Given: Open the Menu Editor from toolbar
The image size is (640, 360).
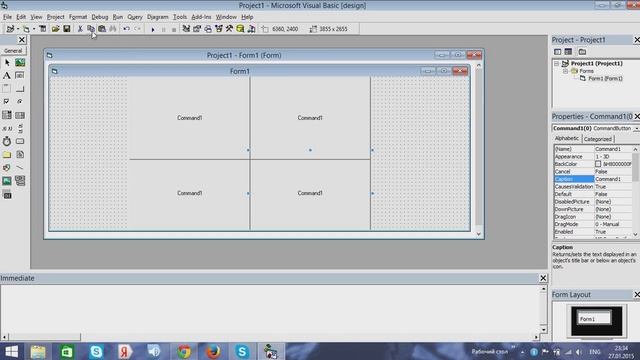Looking at the screenshot, I should pyautogui.click(x=42, y=29).
